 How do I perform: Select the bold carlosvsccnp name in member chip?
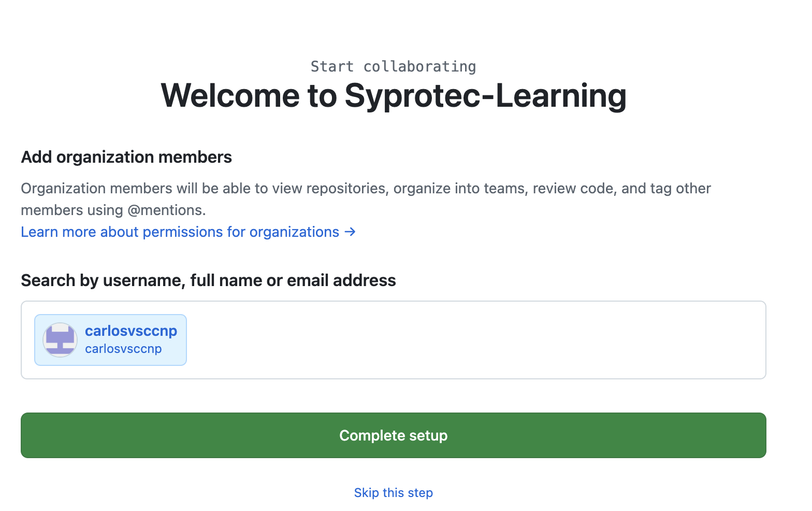(x=131, y=331)
